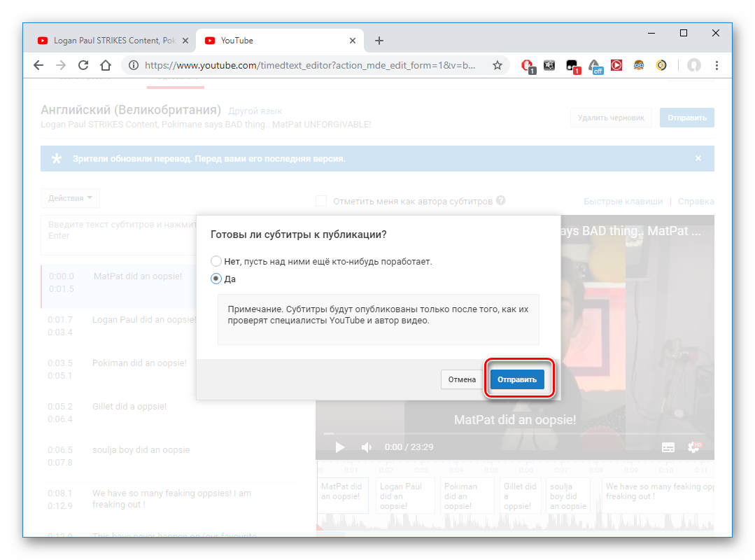Image resolution: width=755 pixels, height=560 pixels.
Task: Check Отметить меня как автора субтитров
Action: [x=321, y=201]
